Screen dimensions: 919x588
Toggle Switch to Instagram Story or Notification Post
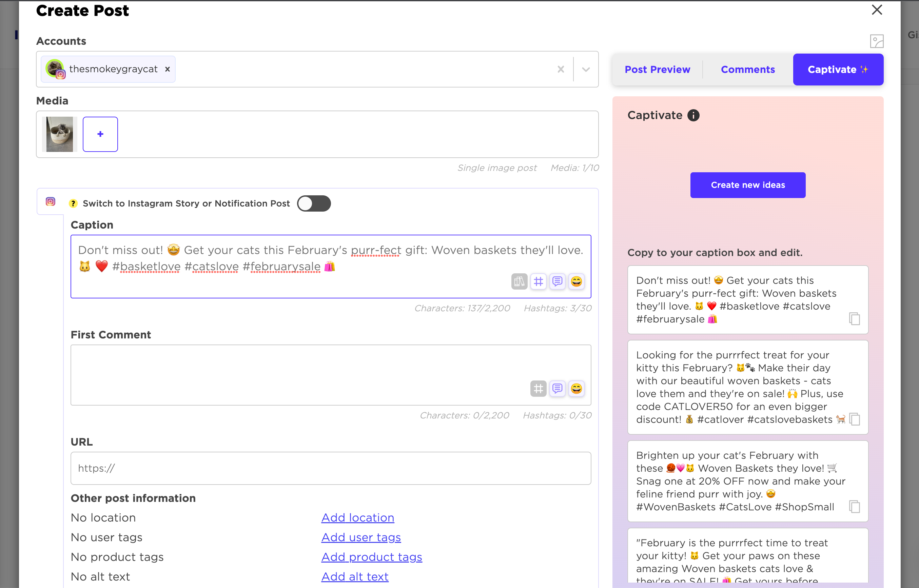tap(313, 203)
